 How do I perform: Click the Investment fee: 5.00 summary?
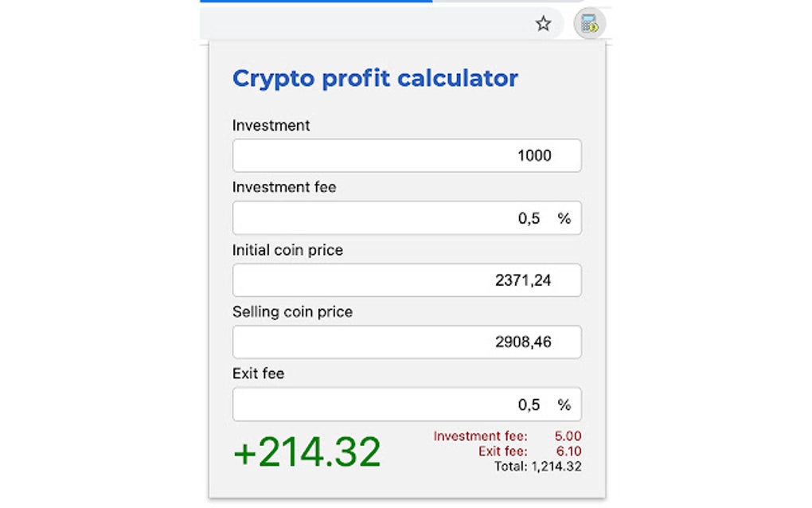click(507, 436)
